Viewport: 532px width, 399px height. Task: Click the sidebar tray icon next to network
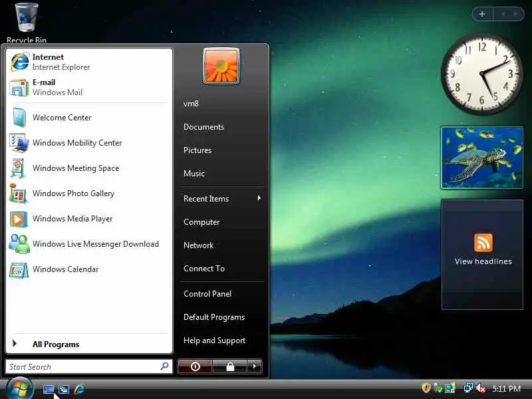click(x=450, y=388)
